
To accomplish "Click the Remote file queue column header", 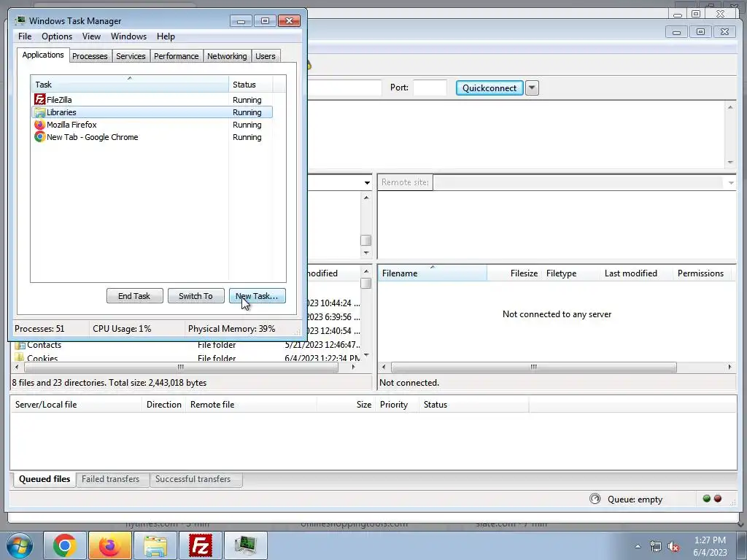I will tap(251, 405).
